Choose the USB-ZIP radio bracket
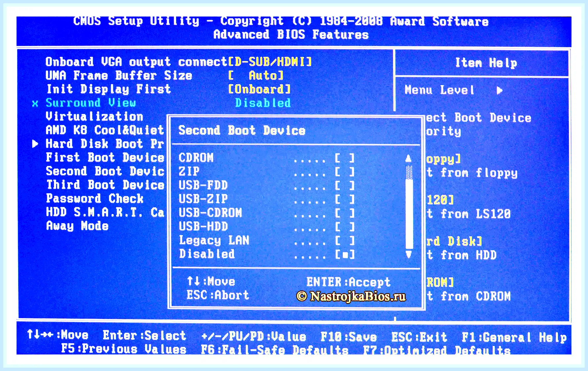Image resolution: width=588 pixels, height=371 pixels. pyautogui.click(x=345, y=199)
